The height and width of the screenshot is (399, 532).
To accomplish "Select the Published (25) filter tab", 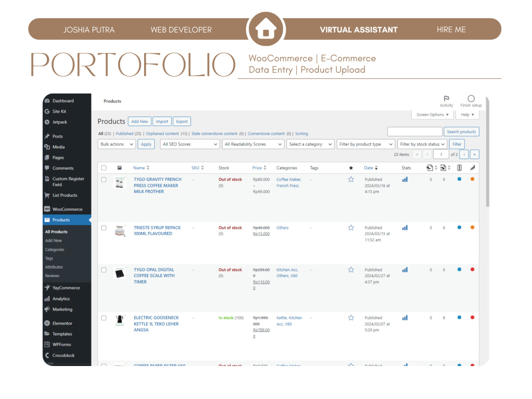I will click(x=128, y=134).
